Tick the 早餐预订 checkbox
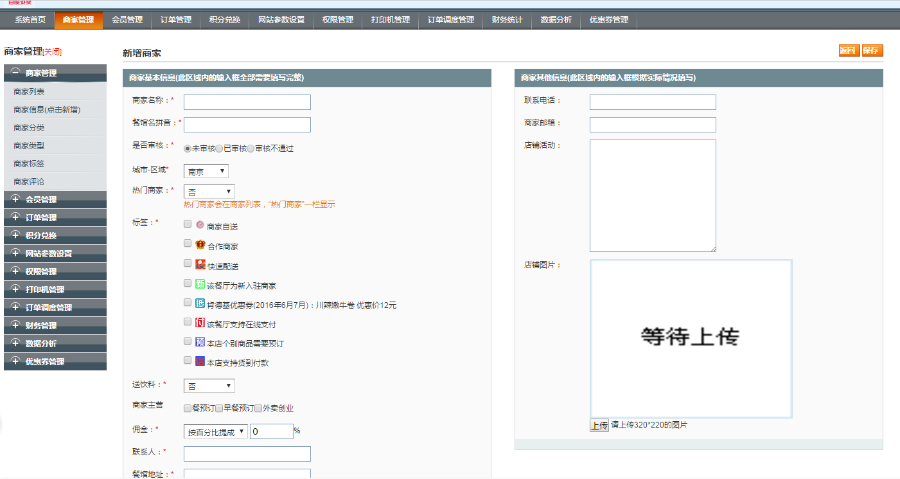900x479 pixels. click(x=220, y=408)
